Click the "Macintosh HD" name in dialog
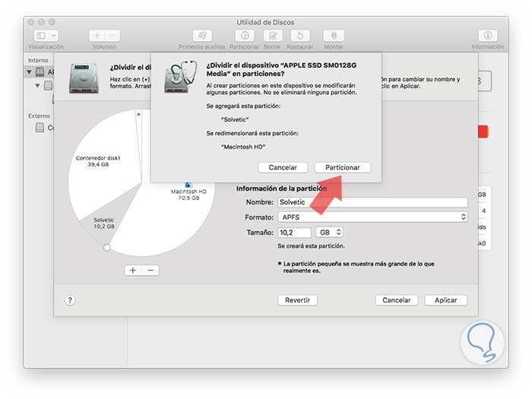The image size is (532, 399). tap(243, 147)
